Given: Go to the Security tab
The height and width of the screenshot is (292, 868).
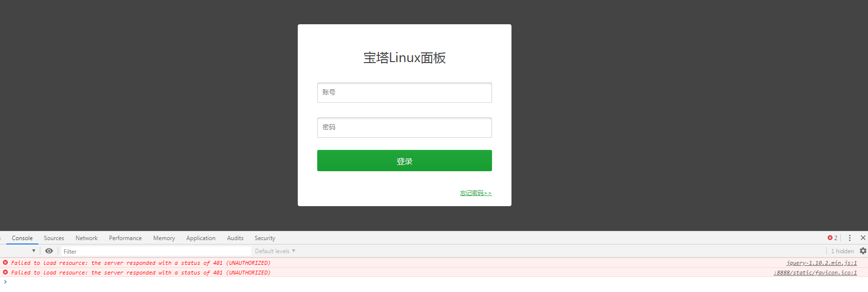Looking at the screenshot, I should point(265,238).
